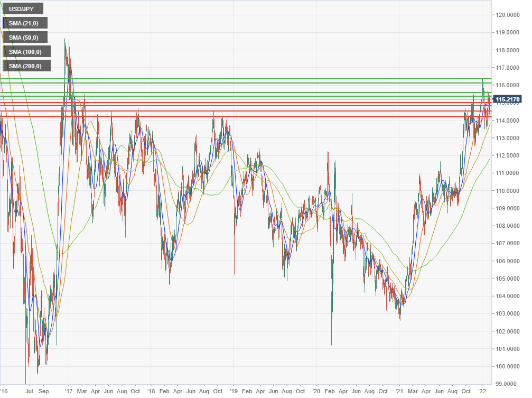The width and height of the screenshot is (532, 398).
Task: Click the '22 year marker on time axis
Action: (x=482, y=391)
